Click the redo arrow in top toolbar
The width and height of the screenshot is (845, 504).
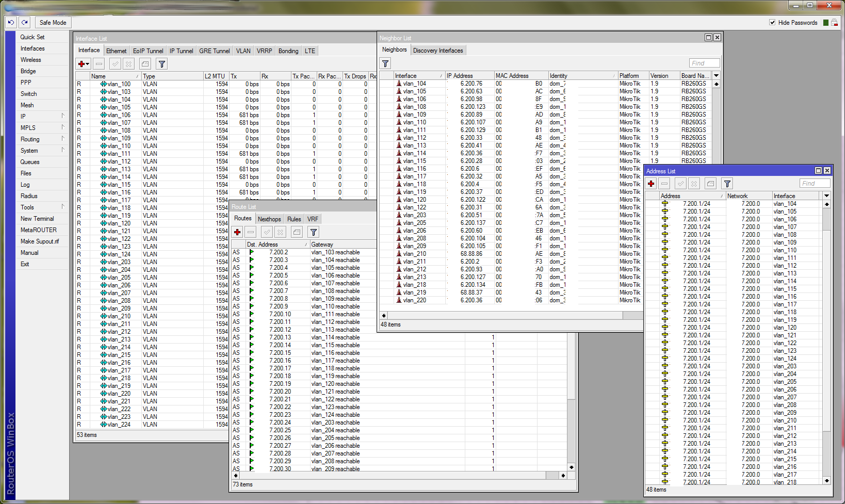(24, 22)
